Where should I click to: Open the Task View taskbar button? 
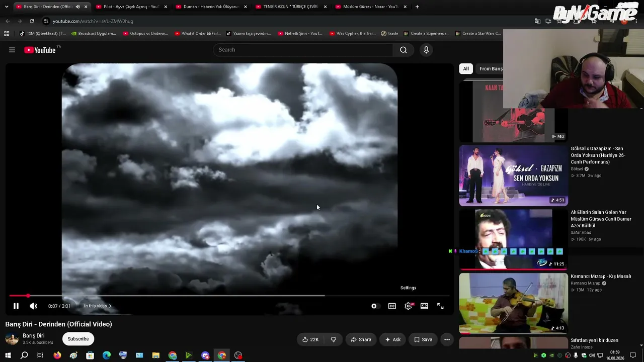40,355
